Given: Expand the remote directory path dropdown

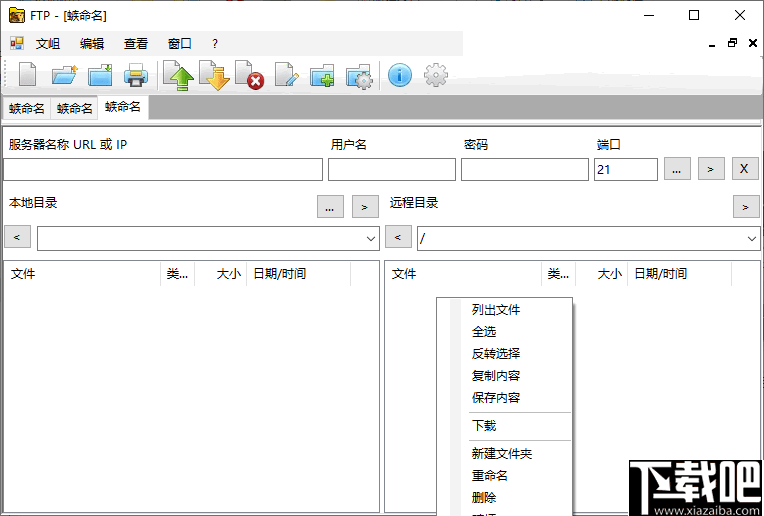Looking at the screenshot, I should coord(751,239).
